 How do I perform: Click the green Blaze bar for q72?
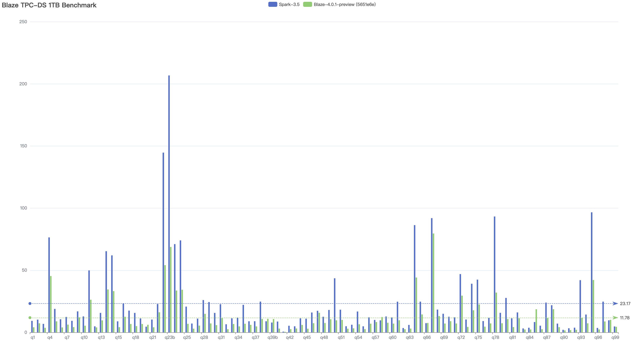462,314
